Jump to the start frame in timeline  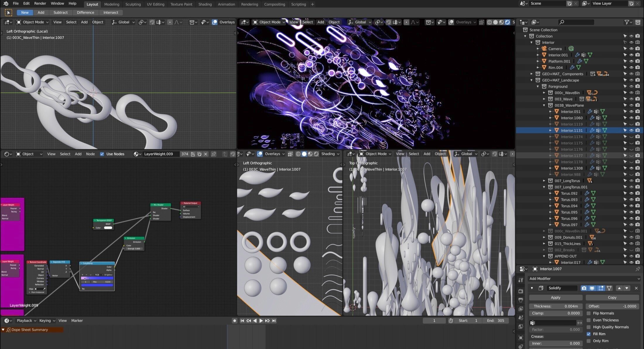(x=242, y=321)
